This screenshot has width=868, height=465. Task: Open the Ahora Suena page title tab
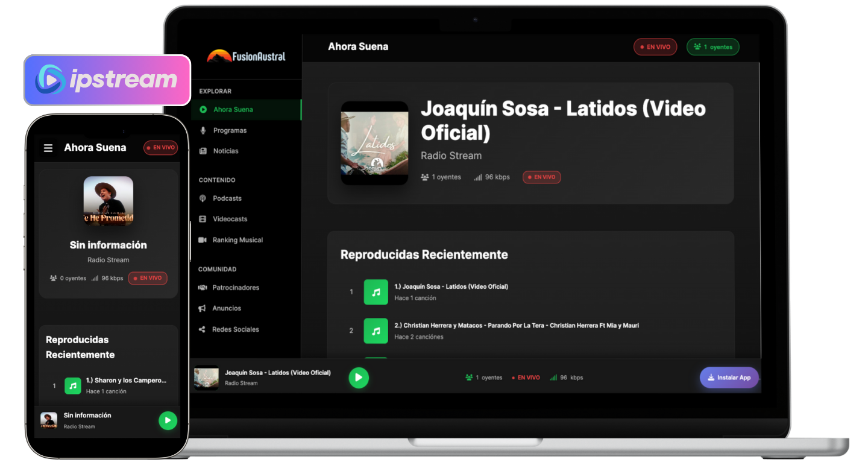(357, 46)
